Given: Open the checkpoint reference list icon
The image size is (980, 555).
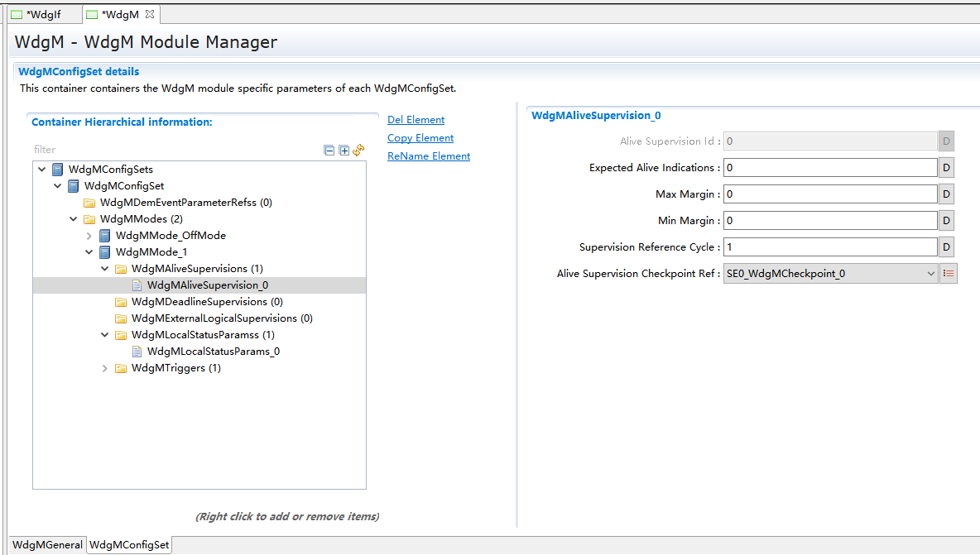Looking at the screenshot, I should [x=949, y=274].
